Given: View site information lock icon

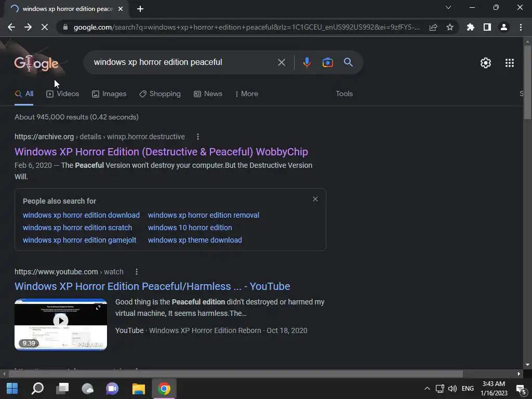Looking at the screenshot, I should (65, 27).
